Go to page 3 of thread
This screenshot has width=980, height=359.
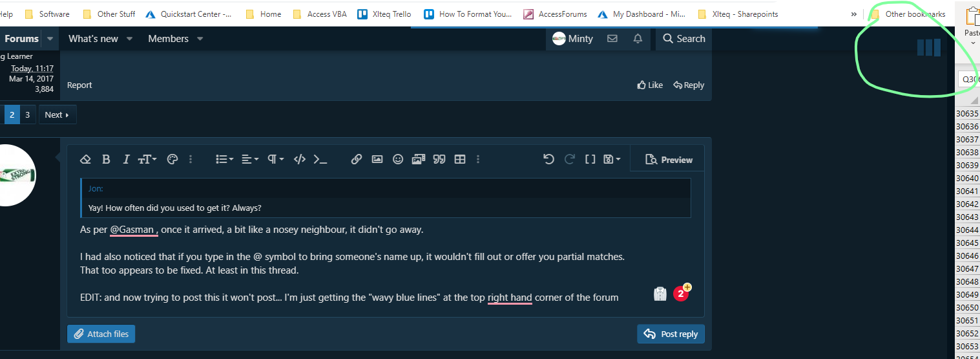pos(27,114)
